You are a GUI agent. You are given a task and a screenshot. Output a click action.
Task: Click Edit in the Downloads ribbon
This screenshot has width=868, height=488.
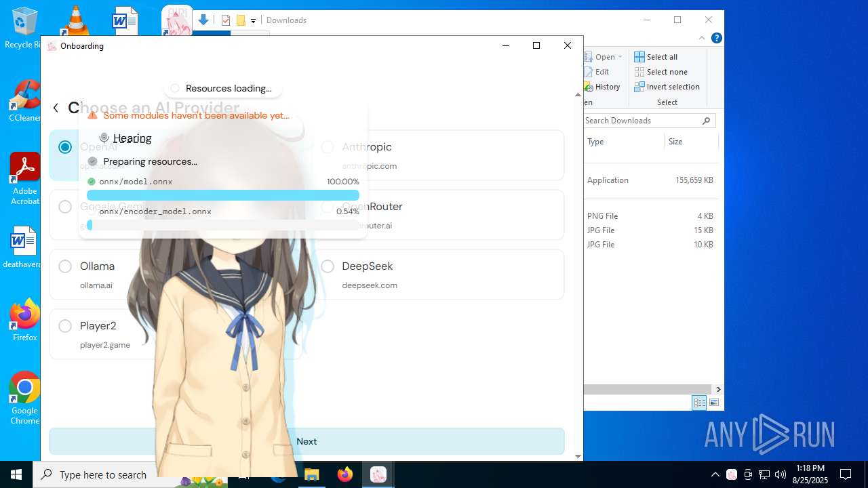click(x=597, y=72)
